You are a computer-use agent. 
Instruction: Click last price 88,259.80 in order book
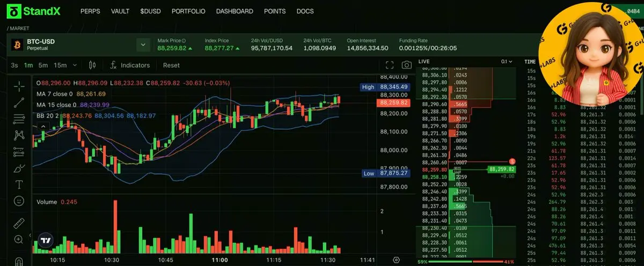click(435, 169)
